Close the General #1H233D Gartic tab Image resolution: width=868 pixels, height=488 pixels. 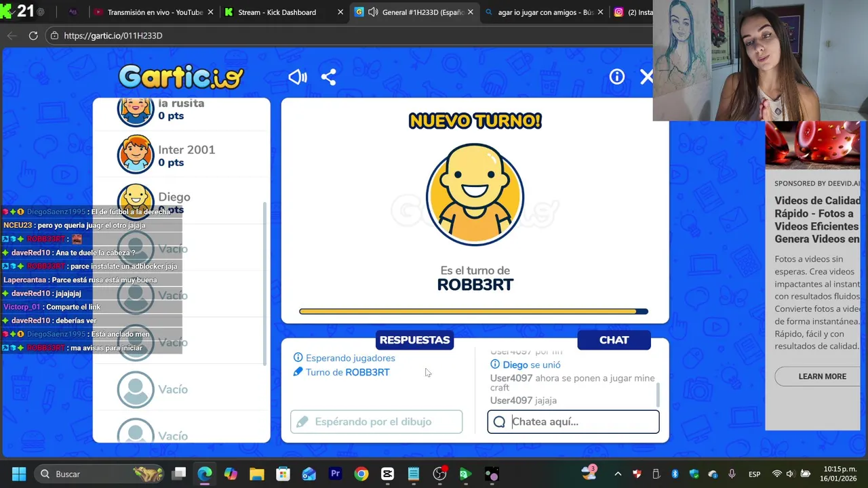tap(470, 12)
